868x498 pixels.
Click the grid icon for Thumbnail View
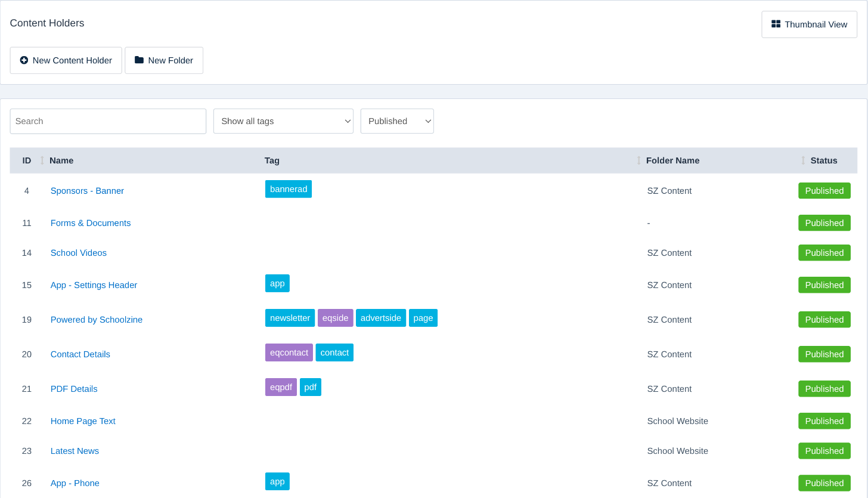(x=776, y=24)
